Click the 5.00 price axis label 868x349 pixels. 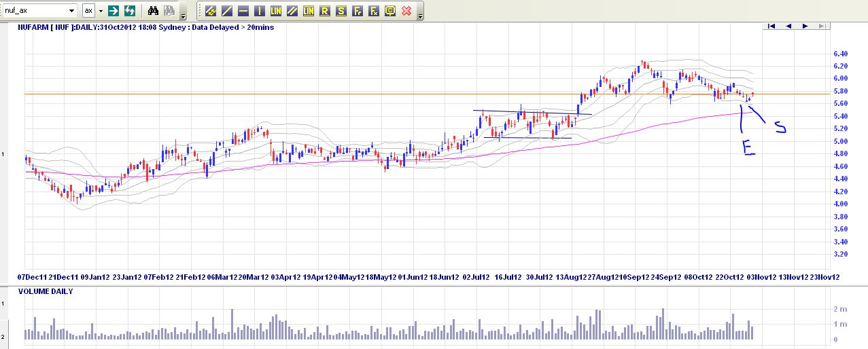coord(840,141)
